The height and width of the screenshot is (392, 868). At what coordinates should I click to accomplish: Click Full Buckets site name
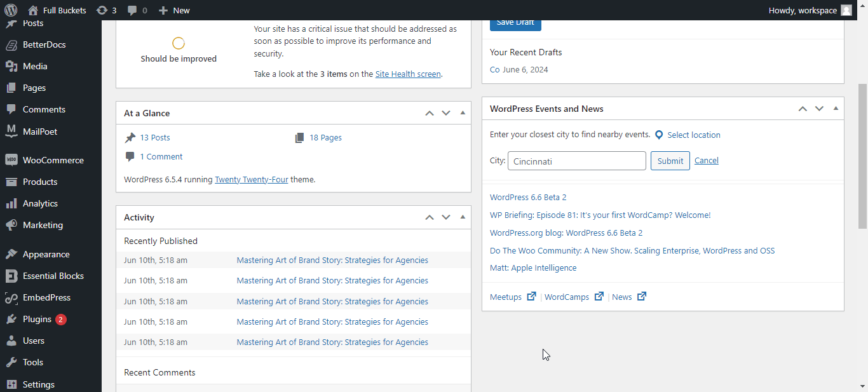point(65,10)
